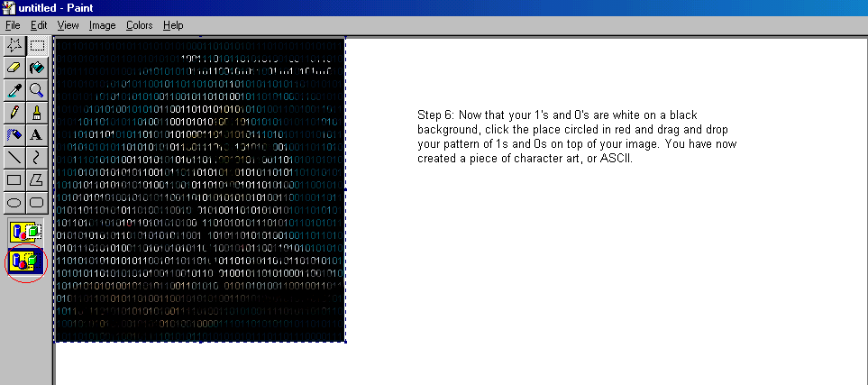Activate the Airbrush spray tool
868x385 pixels.
(x=14, y=134)
